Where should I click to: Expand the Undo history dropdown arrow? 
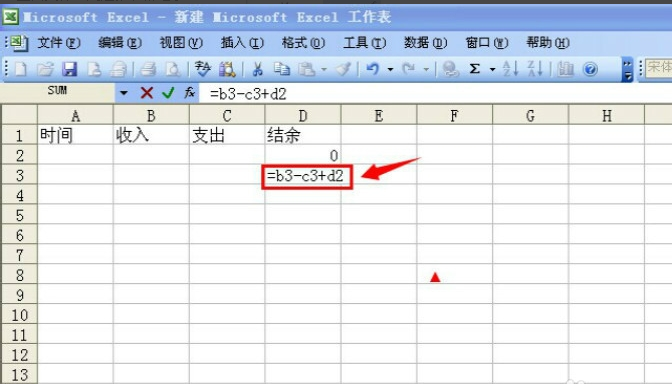pos(390,69)
